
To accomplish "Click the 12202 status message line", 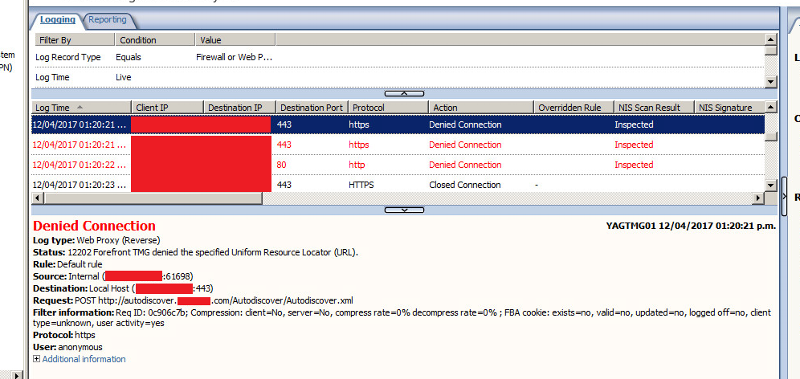I will pos(195,252).
